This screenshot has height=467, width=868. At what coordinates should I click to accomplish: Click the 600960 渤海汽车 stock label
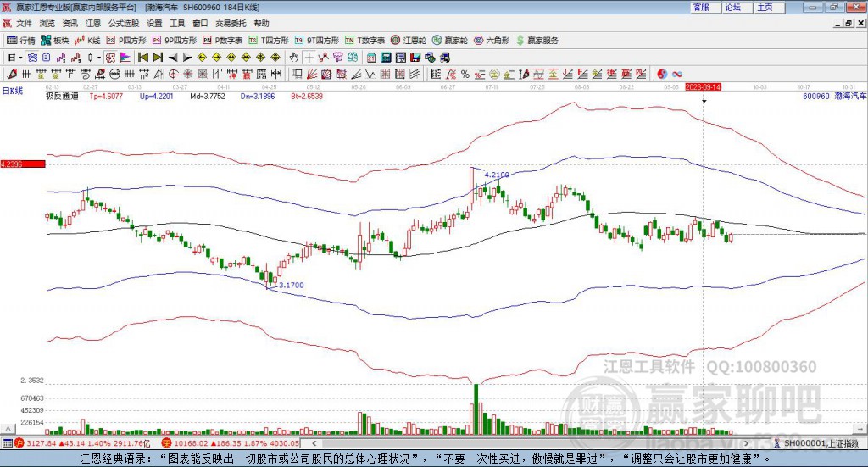tap(835, 96)
